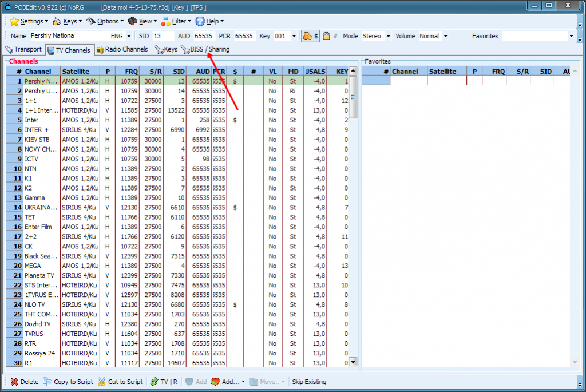Expand the Filter menu arrow
The width and height of the screenshot is (586, 392).
[189, 21]
